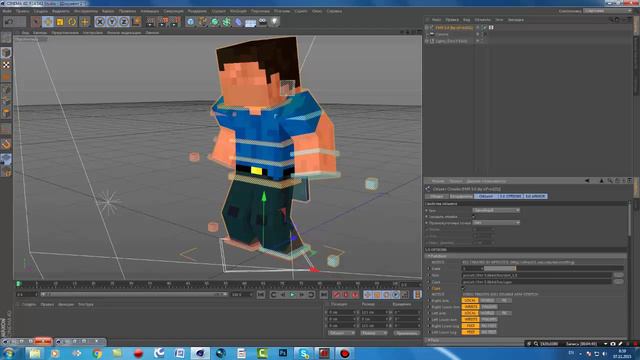Switch to Texture mode checkered icon

tap(6, 65)
